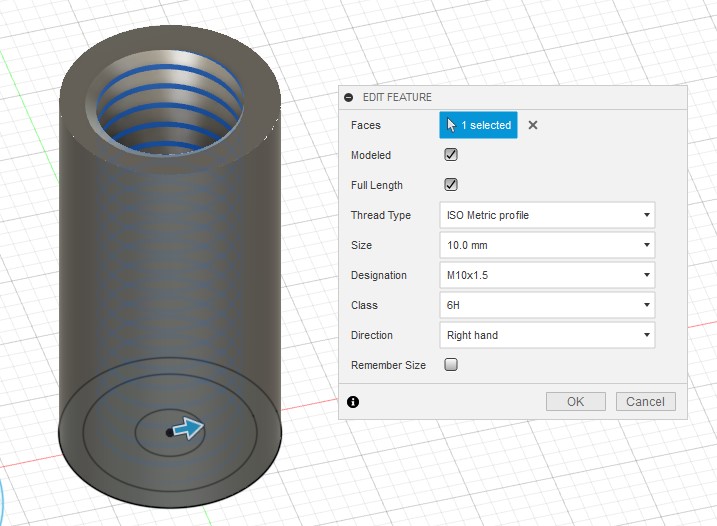717x526 pixels.
Task: Clear face selection with X icon
Action: pyautogui.click(x=533, y=125)
